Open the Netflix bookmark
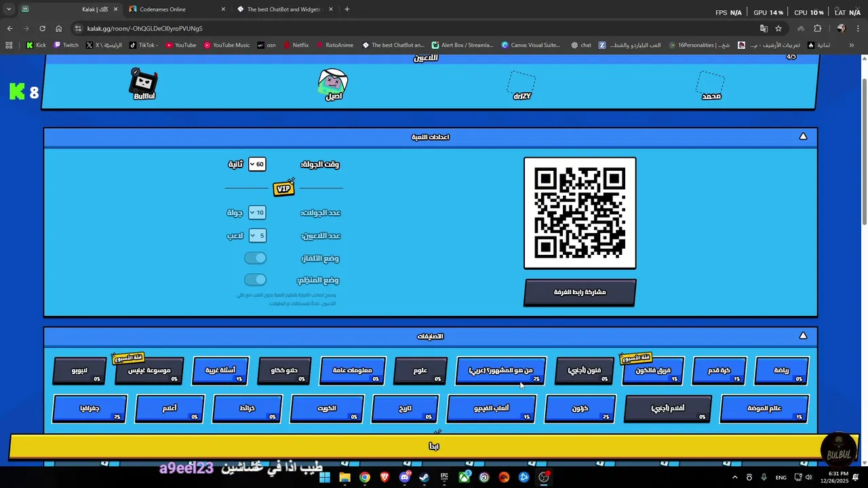Viewport: 868px width, 488px height. (x=296, y=45)
